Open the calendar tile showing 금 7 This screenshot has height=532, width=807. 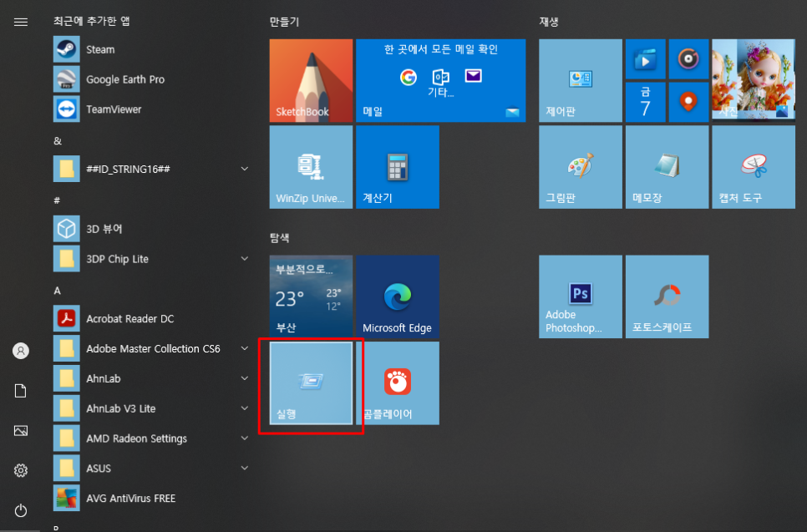tap(646, 103)
